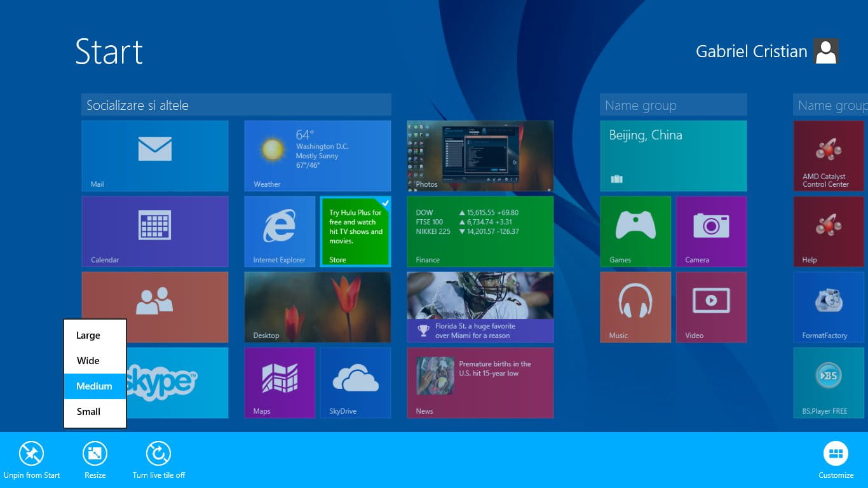
Task: Open the Camera tile
Action: [711, 231]
